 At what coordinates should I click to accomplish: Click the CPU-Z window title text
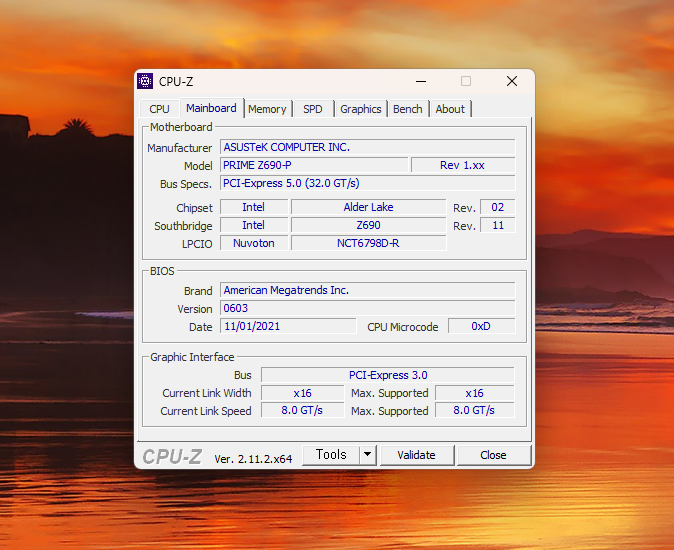point(176,82)
